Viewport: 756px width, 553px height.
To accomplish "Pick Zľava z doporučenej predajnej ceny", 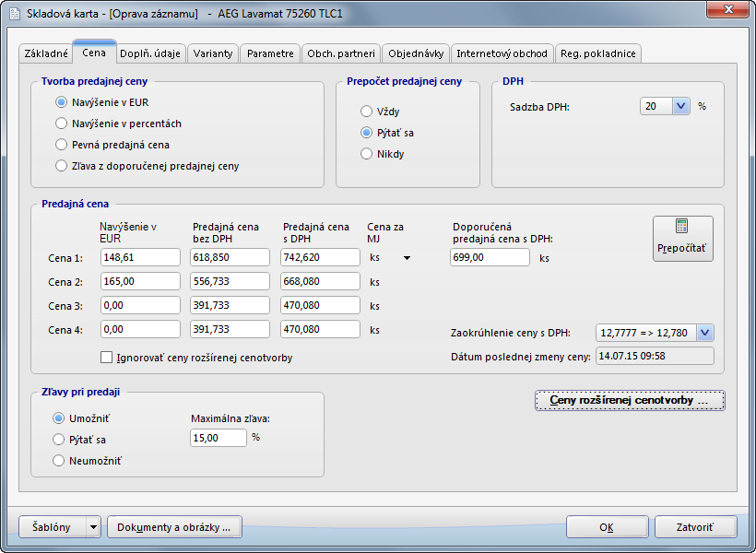I will (x=61, y=166).
